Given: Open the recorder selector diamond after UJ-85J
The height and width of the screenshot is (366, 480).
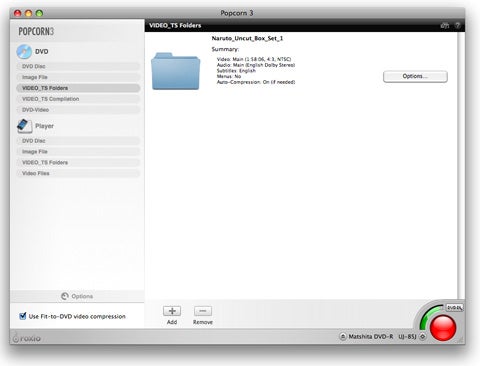Looking at the screenshot, I should coord(422,337).
